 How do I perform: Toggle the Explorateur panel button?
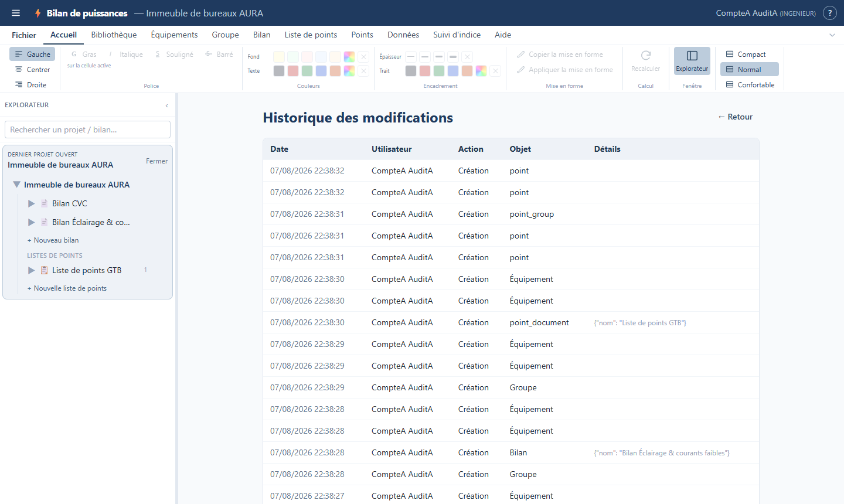pyautogui.click(x=692, y=61)
